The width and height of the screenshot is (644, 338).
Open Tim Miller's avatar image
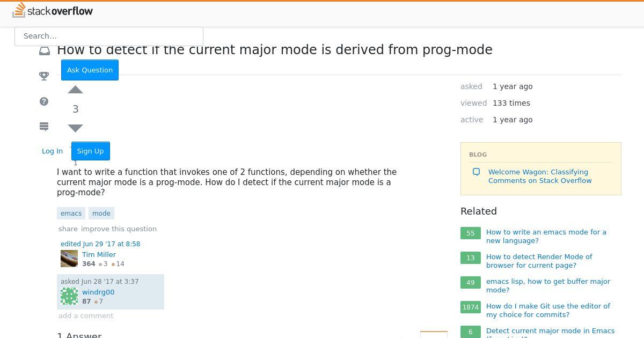(69, 259)
